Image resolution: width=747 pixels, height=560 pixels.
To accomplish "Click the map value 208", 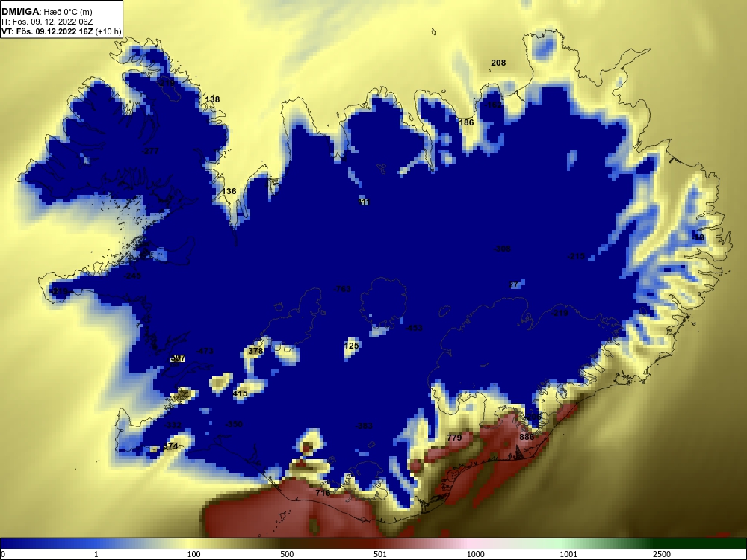I will click(498, 63).
